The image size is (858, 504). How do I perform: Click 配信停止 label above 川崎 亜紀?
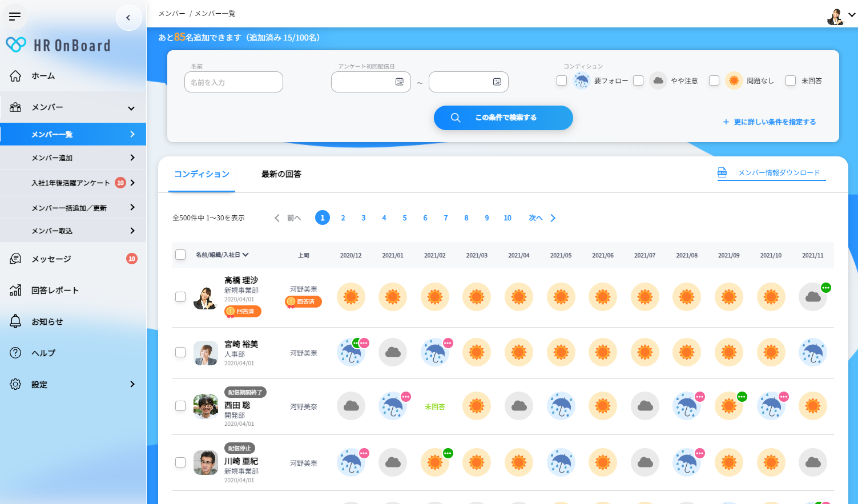click(240, 448)
